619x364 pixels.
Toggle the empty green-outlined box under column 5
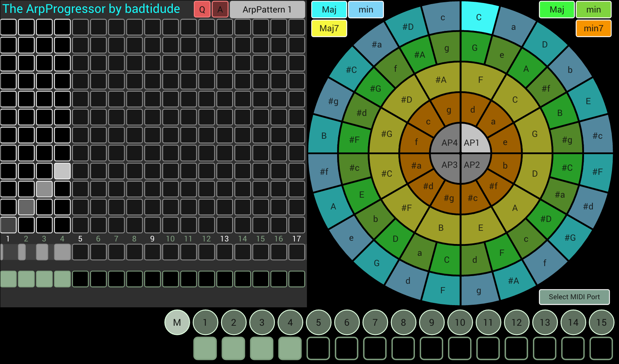(x=80, y=279)
